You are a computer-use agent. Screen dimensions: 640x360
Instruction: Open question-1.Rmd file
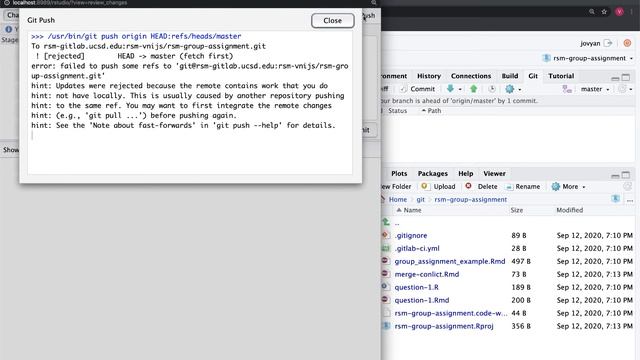click(422, 300)
